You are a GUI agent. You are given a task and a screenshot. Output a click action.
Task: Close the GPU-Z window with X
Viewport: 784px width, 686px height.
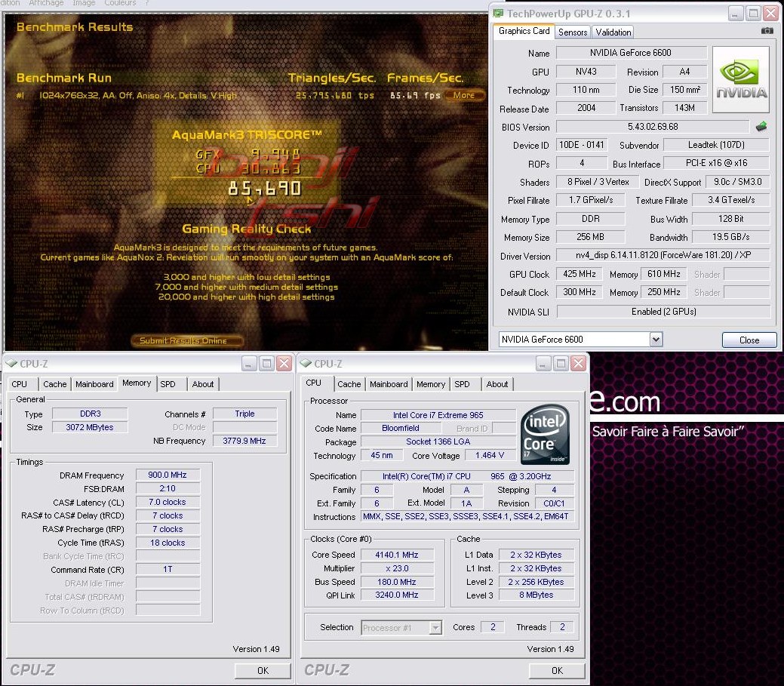[x=771, y=14]
